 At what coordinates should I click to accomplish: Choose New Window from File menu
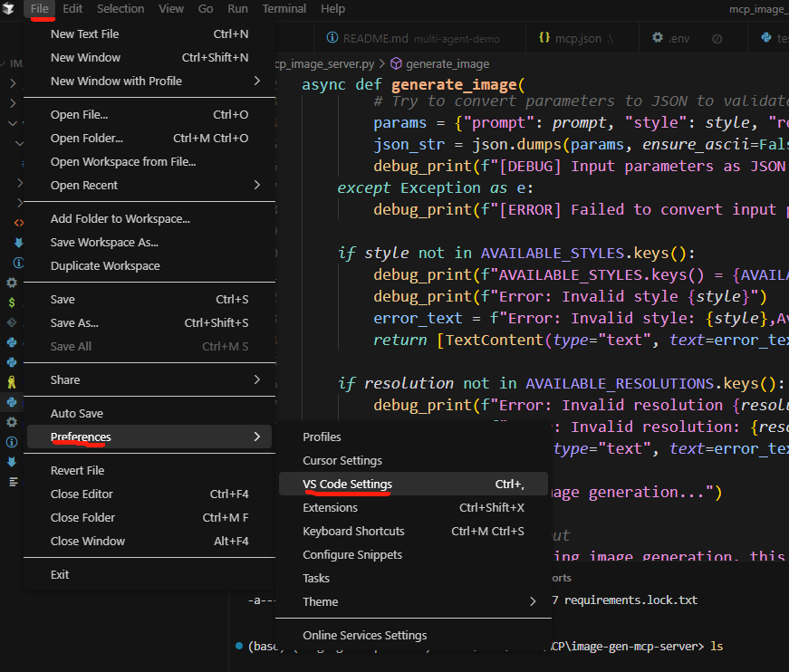[x=149, y=58]
